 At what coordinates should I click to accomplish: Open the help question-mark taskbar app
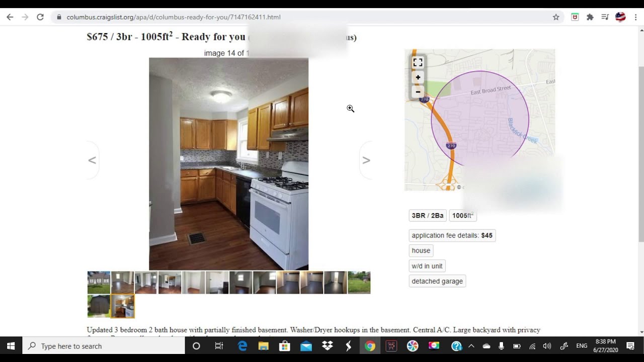pos(456,346)
